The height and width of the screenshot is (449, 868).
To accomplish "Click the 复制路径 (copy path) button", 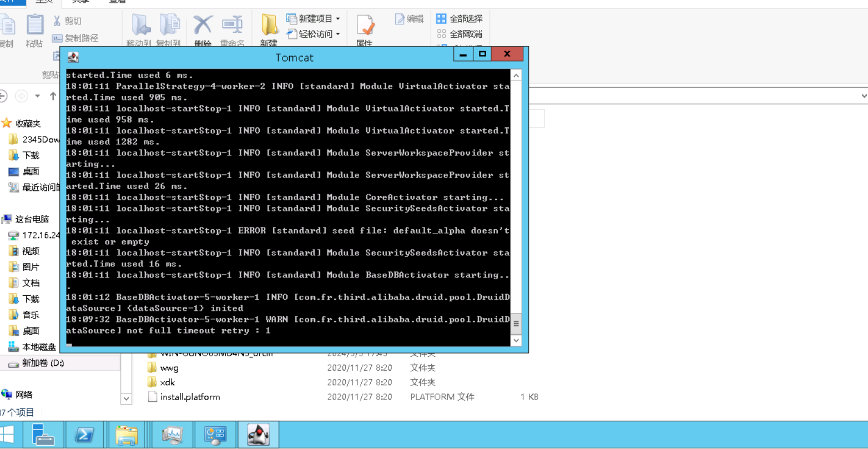I will pyautogui.click(x=75, y=38).
